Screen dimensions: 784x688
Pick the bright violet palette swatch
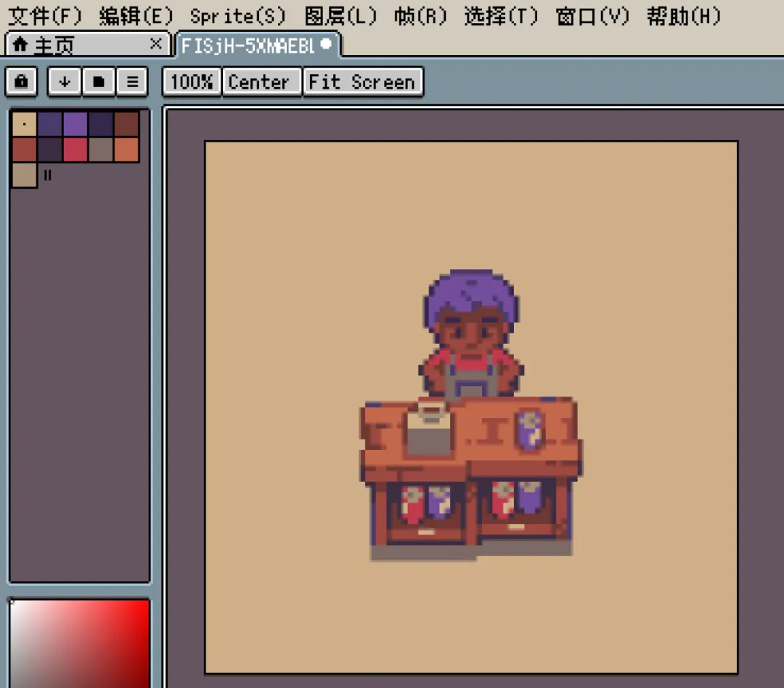pyautogui.click(x=75, y=124)
